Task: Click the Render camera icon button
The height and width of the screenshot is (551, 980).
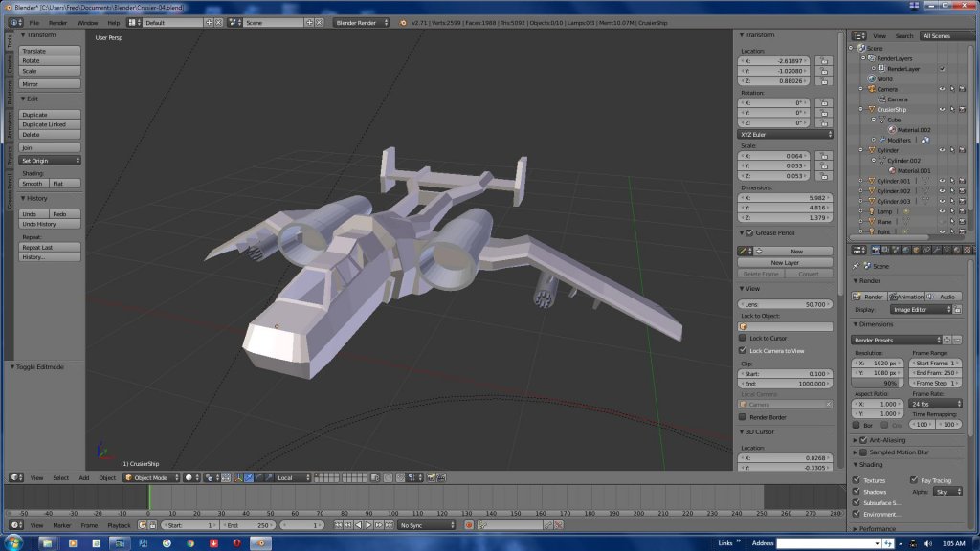Action: pyautogui.click(x=869, y=297)
